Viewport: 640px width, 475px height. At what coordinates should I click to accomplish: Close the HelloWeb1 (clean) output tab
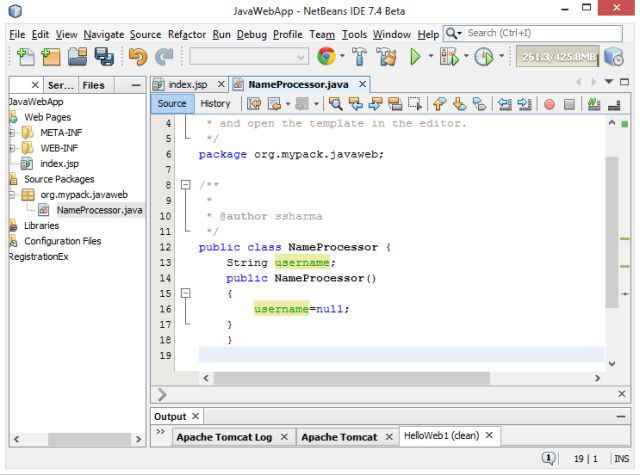click(x=489, y=435)
